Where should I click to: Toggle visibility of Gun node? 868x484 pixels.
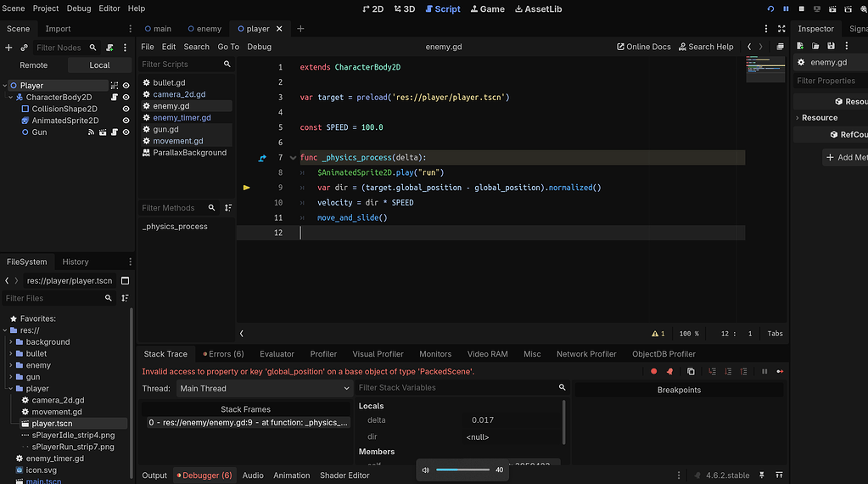point(126,132)
